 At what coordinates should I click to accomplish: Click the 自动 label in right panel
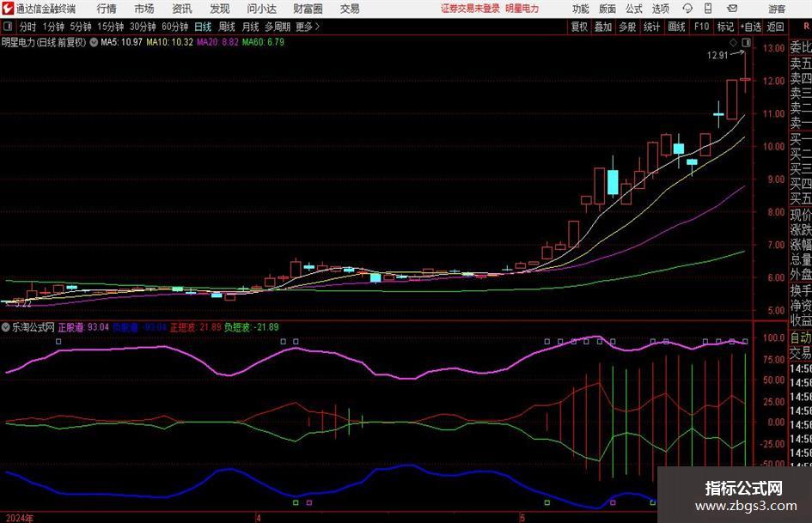pos(801,338)
